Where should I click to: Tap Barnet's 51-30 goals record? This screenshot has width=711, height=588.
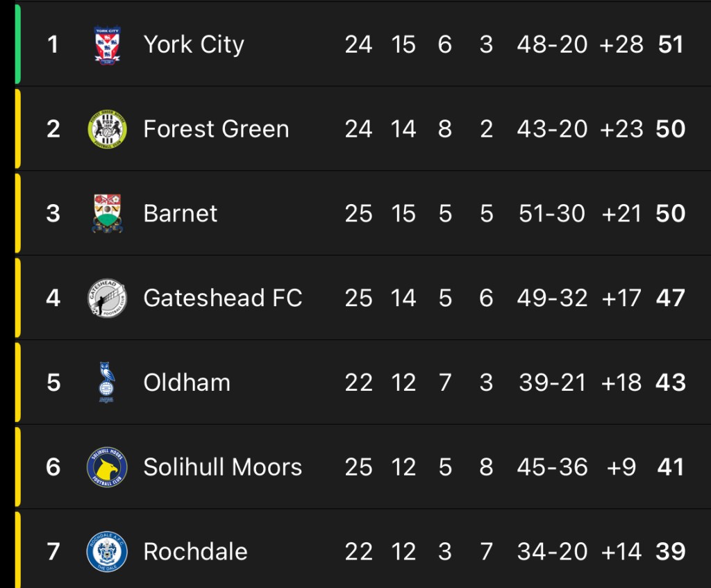[552, 213]
